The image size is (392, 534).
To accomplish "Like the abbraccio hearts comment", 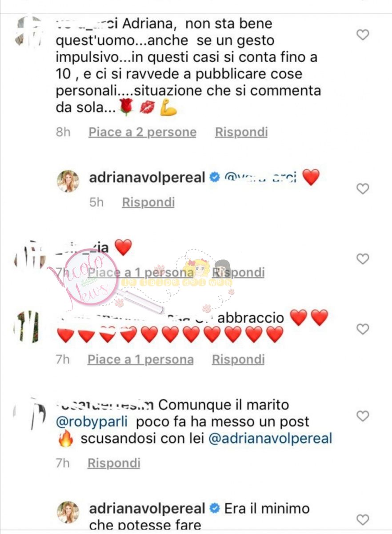I will [363, 329].
